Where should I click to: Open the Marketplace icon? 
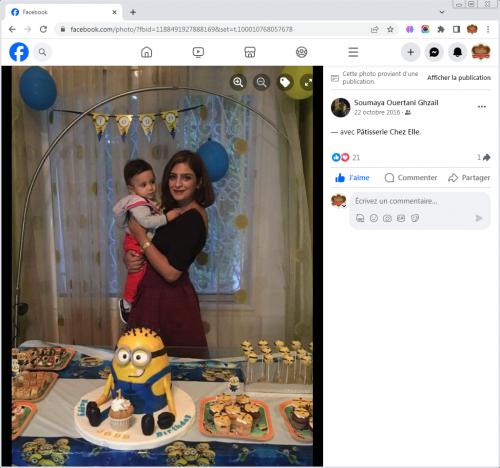250,52
